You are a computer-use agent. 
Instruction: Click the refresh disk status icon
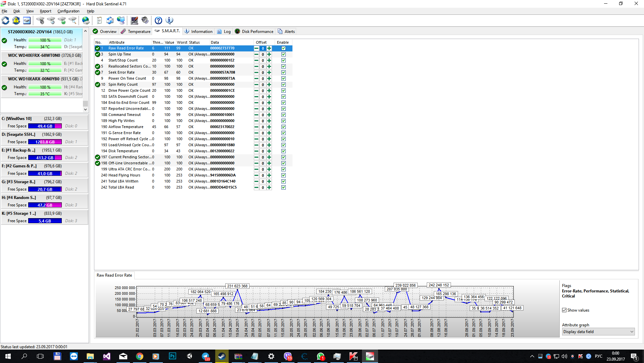point(6,21)
